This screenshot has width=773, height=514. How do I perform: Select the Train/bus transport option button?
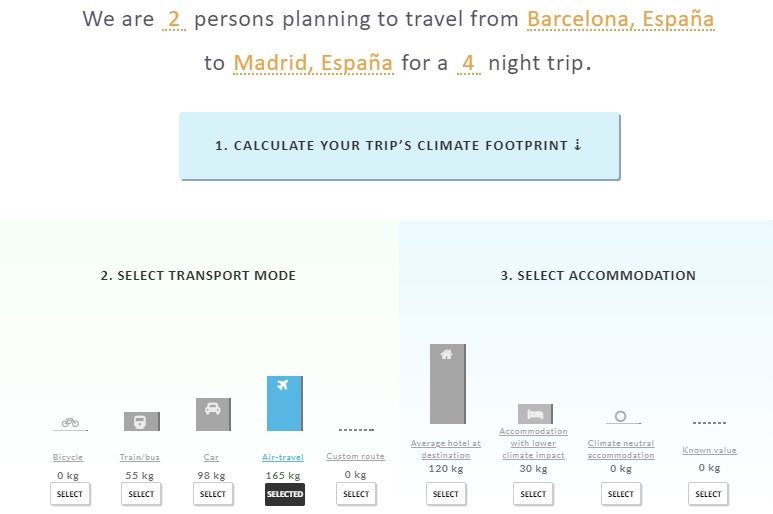[141, 494]
